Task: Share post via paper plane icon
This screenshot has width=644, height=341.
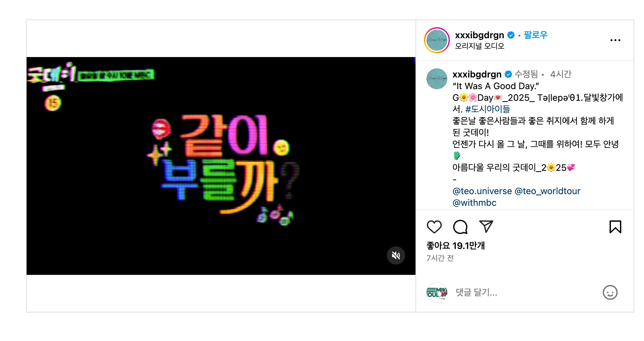Action: (486, 227)
